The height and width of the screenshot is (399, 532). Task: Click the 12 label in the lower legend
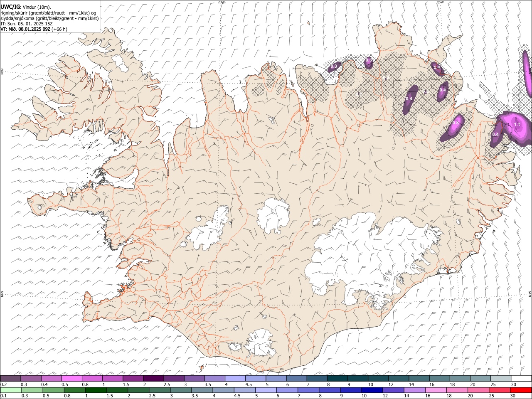pos(385,396)
